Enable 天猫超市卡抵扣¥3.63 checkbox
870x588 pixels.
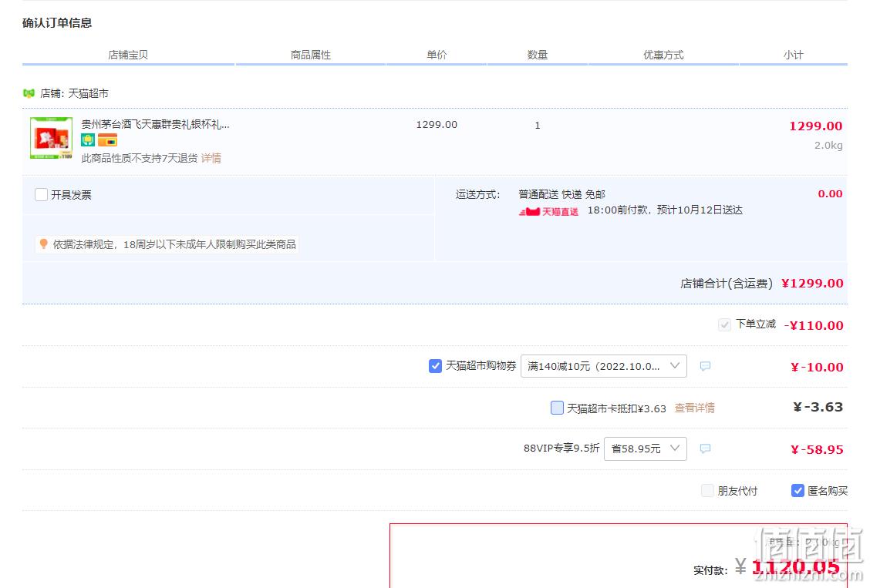tap(557, 408)
